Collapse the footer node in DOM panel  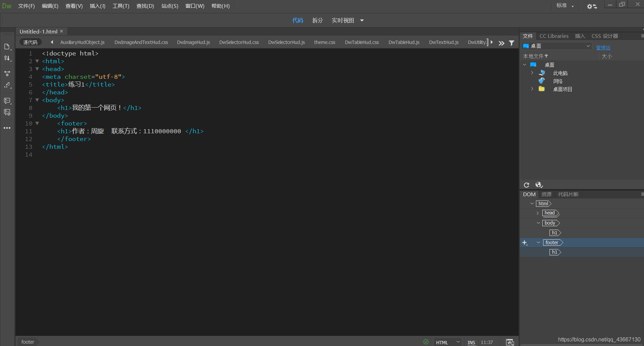[x=538, y=243]
